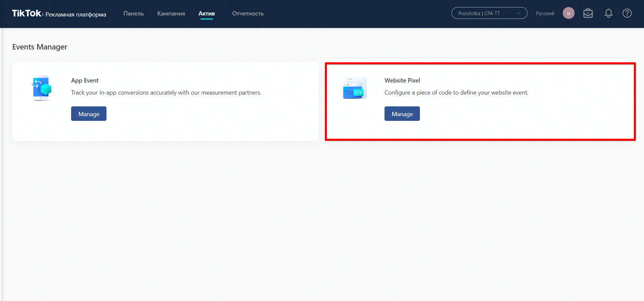This screenshot has width=644, height=301.
Task: Switch to the Кампания tab
Action: click(171, 13)
